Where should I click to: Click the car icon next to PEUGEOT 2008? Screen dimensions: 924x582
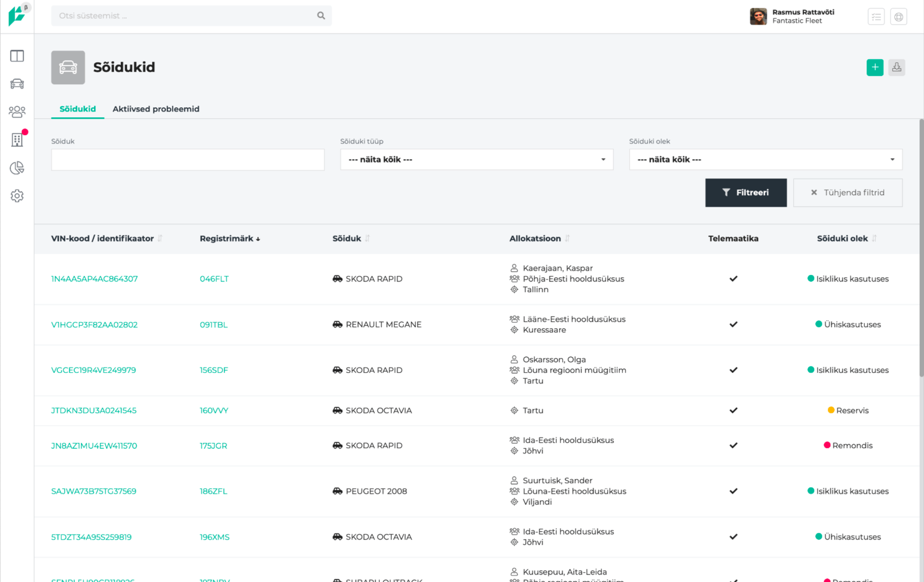[x=337, y=491]
